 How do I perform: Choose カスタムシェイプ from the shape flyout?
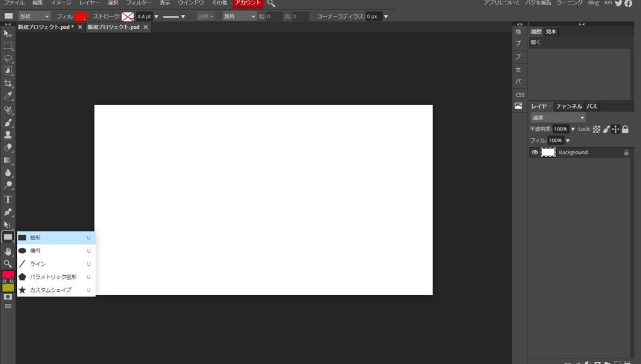point(51,290)
